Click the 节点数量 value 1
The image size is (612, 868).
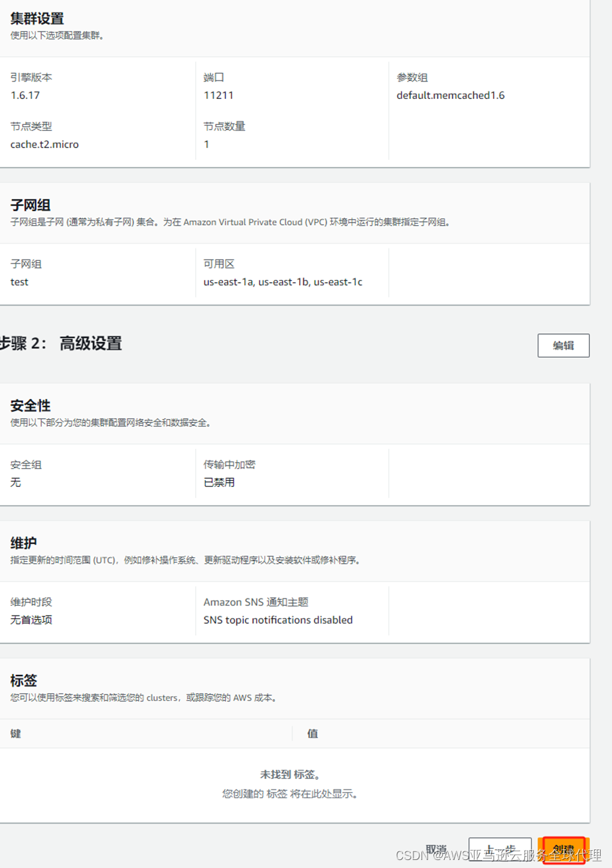click(x=205, y=144)
